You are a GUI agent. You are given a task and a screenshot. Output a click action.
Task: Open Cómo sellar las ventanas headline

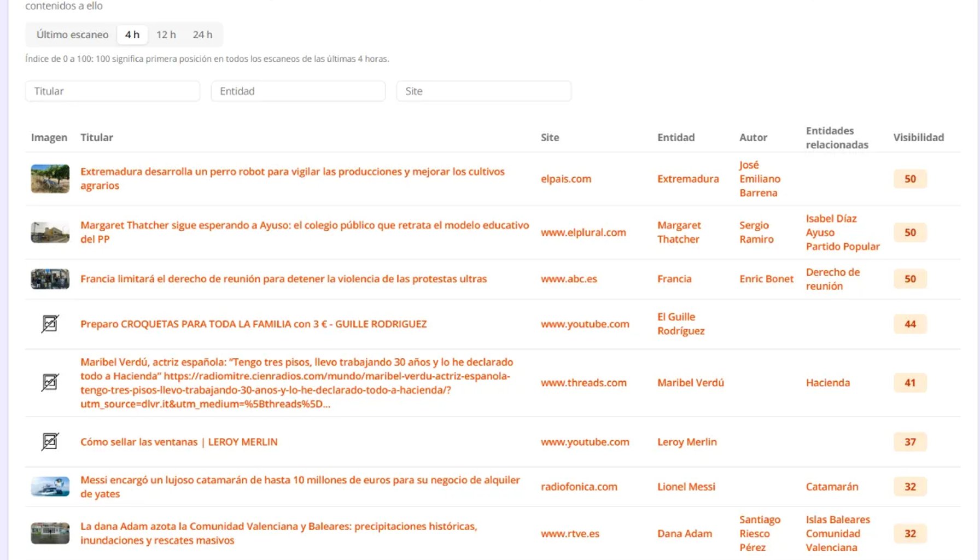tap(179, 442)
